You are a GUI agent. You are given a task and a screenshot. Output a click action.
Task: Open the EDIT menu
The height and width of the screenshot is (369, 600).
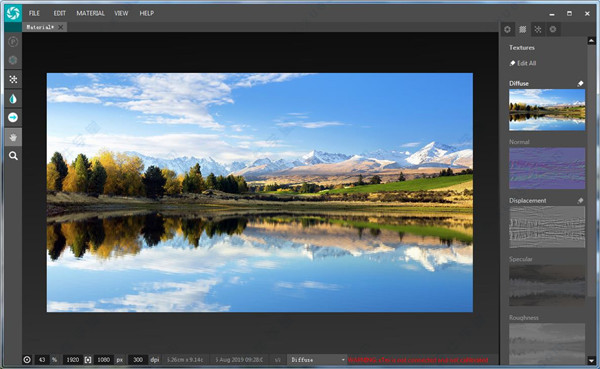pyautogui.click(x=59, y=13)
